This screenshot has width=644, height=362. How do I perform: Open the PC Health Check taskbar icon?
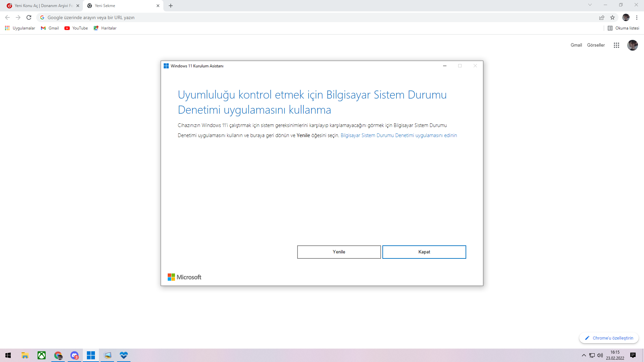coord(124,355)
